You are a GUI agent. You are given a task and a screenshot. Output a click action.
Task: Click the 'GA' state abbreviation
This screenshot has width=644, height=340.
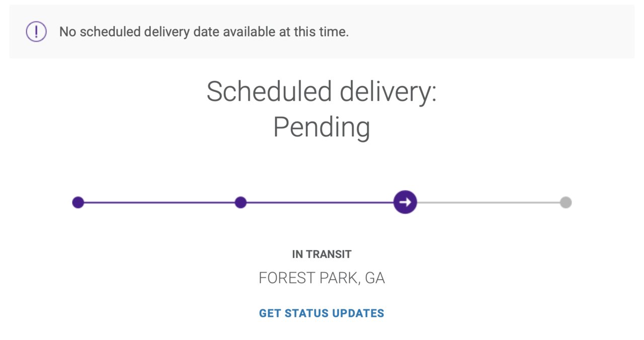click(375, 278)
